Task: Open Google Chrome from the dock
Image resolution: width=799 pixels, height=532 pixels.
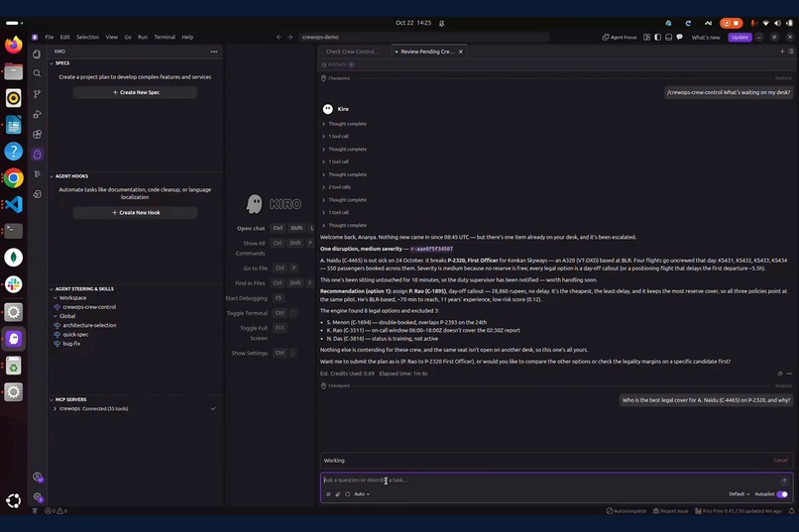Action: click(14, 178)
